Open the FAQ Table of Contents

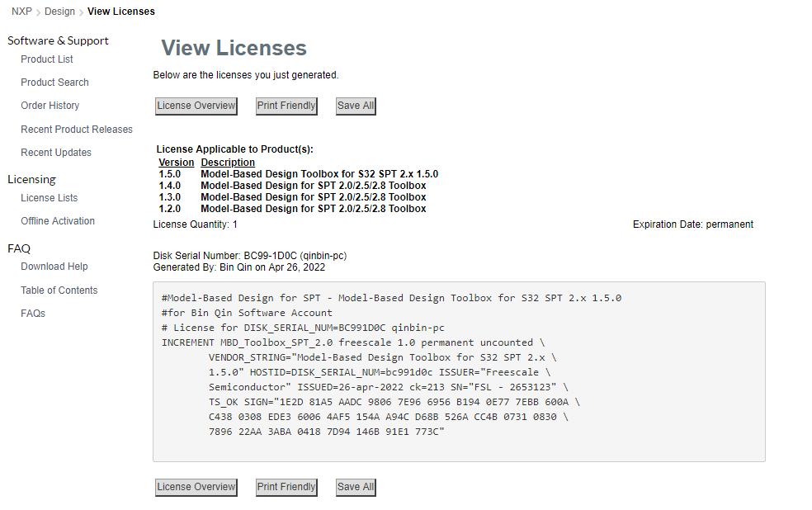[59, 290]
